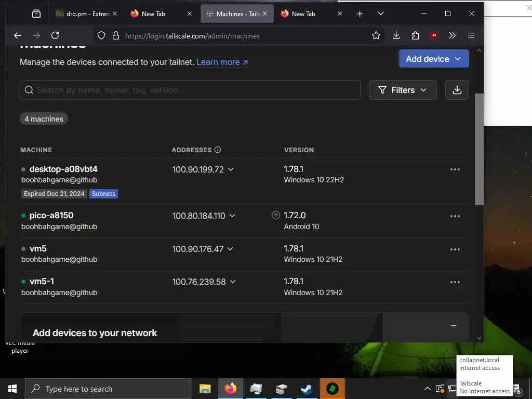Viewport: 532px width, 399px height.
Task: Close the last New Tab
Action: [340, 14]
